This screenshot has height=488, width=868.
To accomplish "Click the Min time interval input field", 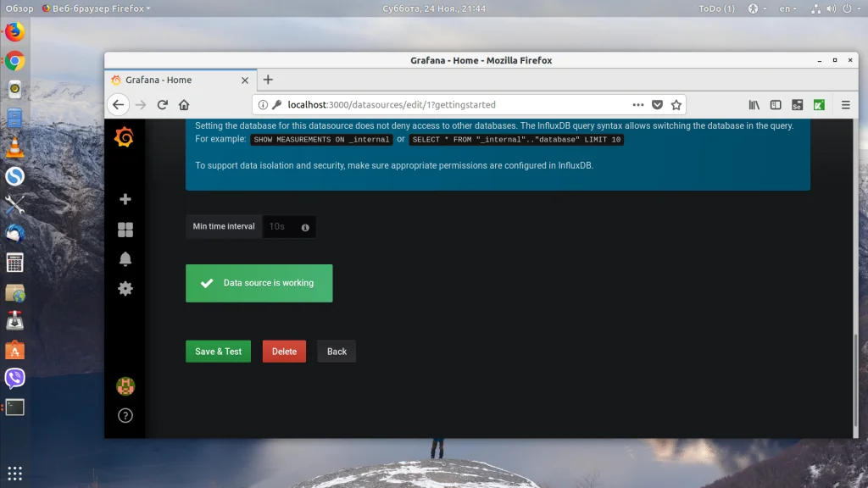I will tap(289, 227).
